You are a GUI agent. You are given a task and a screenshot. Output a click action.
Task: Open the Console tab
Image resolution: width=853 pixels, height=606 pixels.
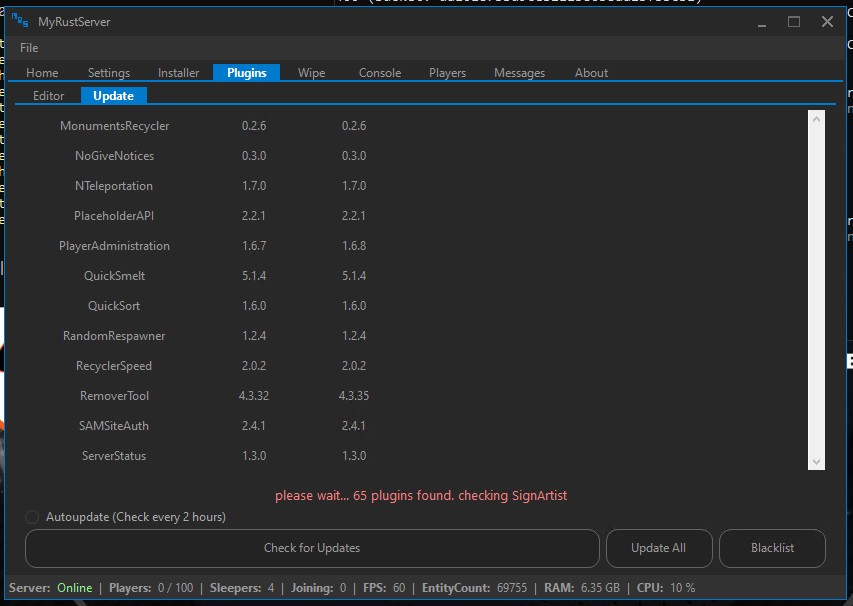(x=380, y=73)
